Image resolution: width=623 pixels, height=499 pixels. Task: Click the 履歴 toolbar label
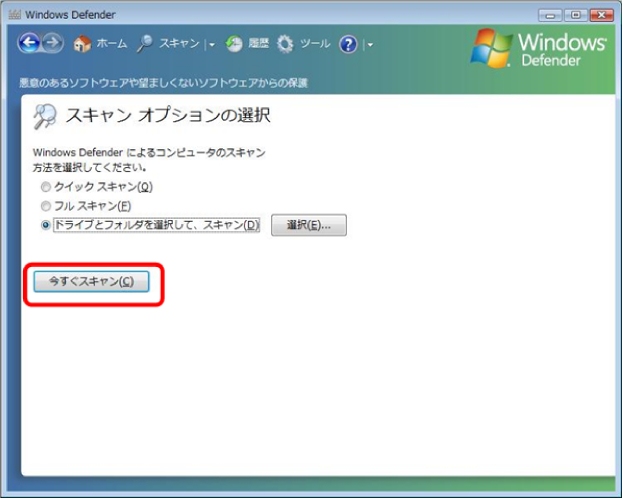pos(258,44)
